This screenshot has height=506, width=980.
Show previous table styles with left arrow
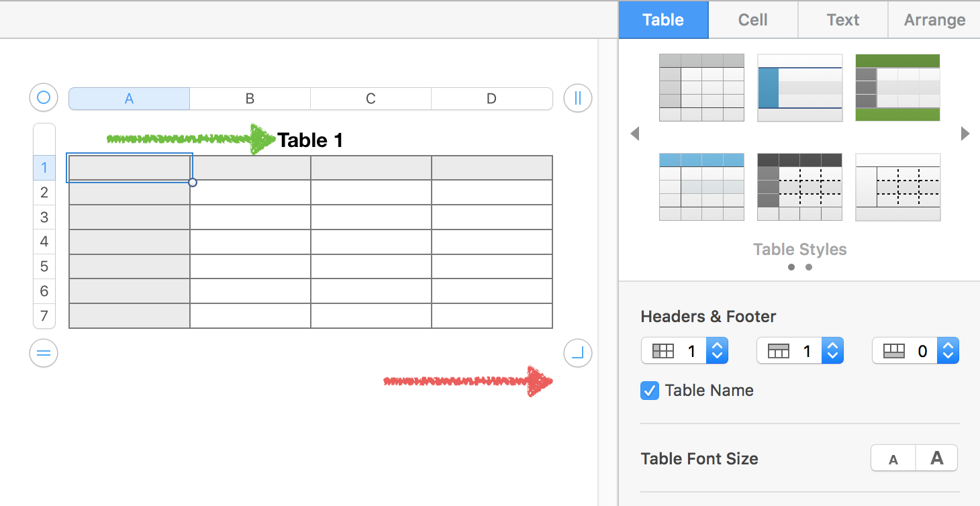pos(635,134)
